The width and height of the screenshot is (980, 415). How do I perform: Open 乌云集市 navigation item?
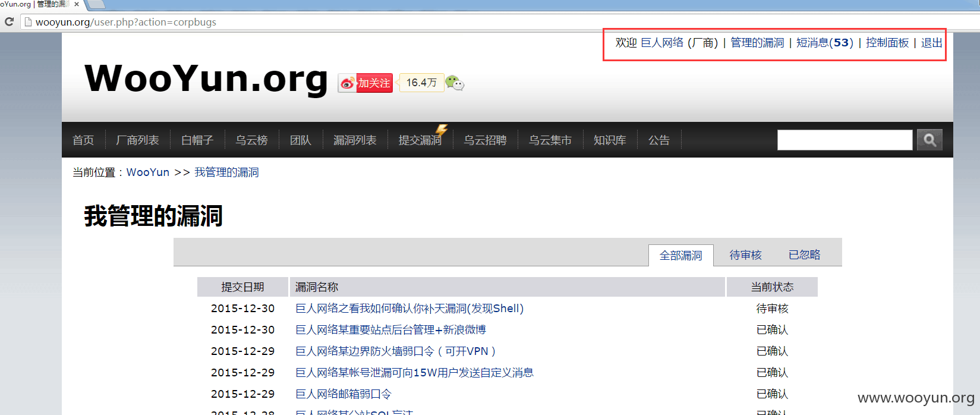coord(550,140)
